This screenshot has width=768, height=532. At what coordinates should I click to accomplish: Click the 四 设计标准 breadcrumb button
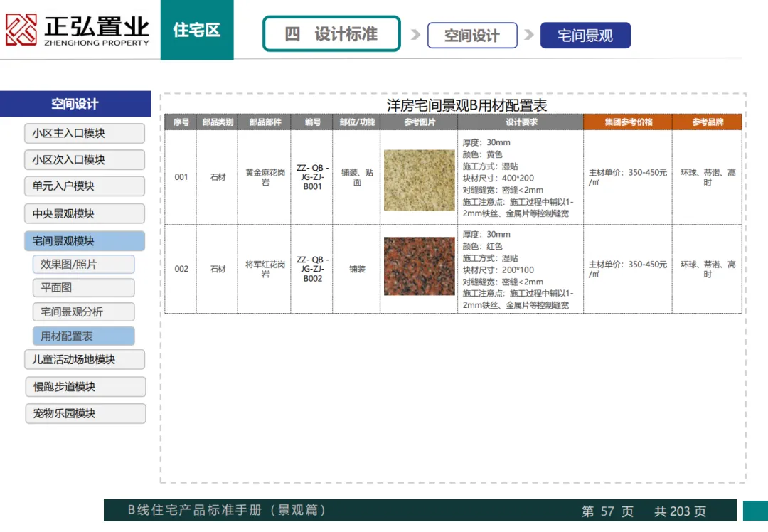tap(331, 34)
